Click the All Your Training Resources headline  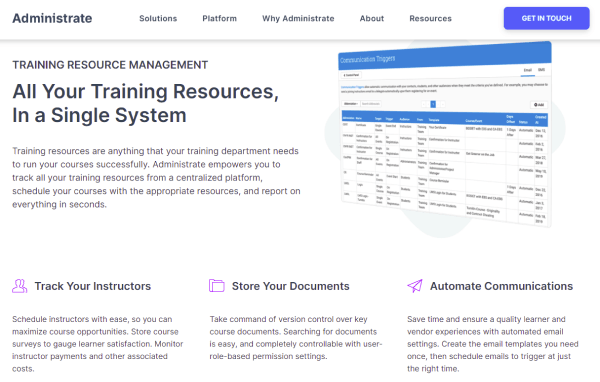click(146, 103)
